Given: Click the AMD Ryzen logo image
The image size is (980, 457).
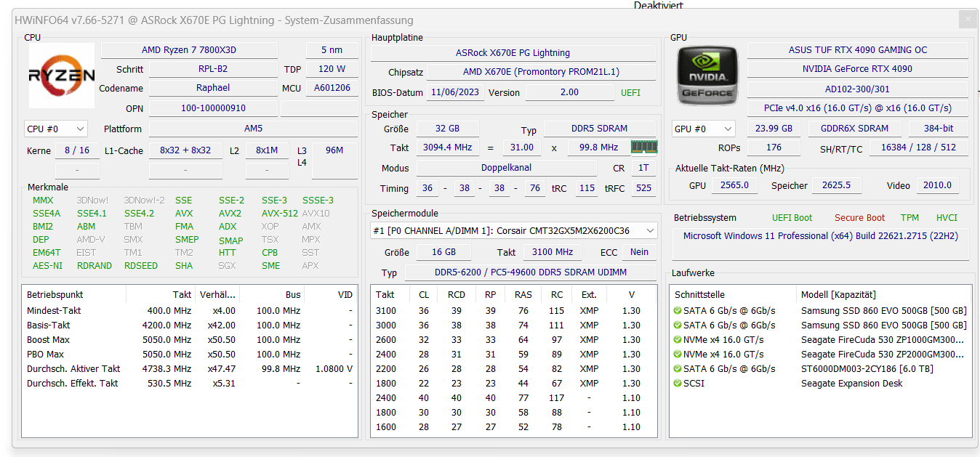Looking at the screenshot, I should (x=62, y=76).
